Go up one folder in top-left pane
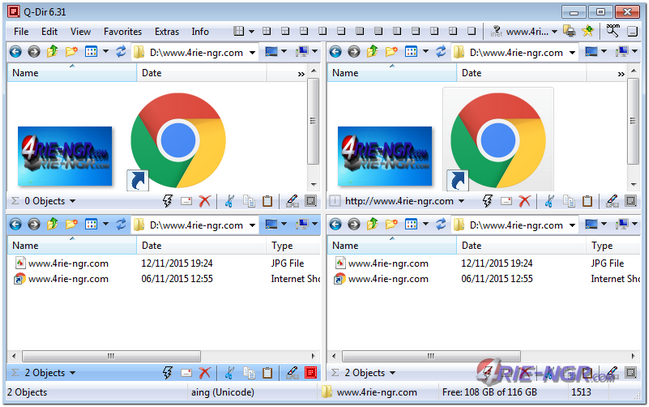 (52, 52)
